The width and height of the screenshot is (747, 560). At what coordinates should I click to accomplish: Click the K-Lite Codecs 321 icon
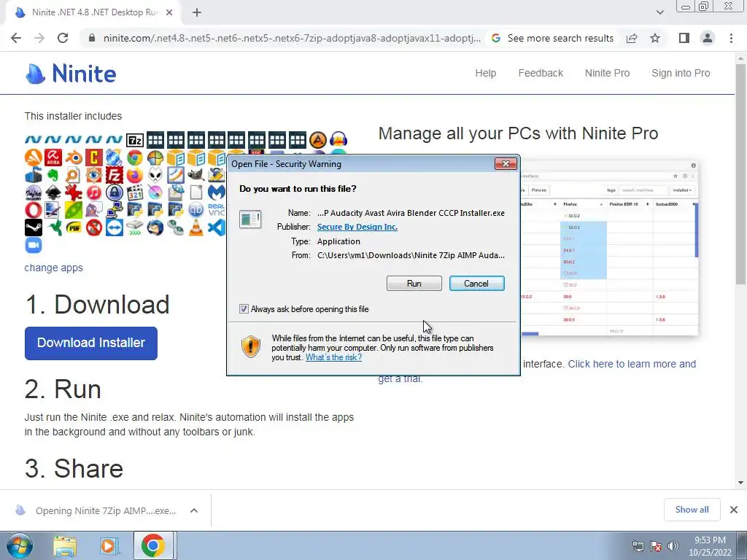click(x=135, y=192)
